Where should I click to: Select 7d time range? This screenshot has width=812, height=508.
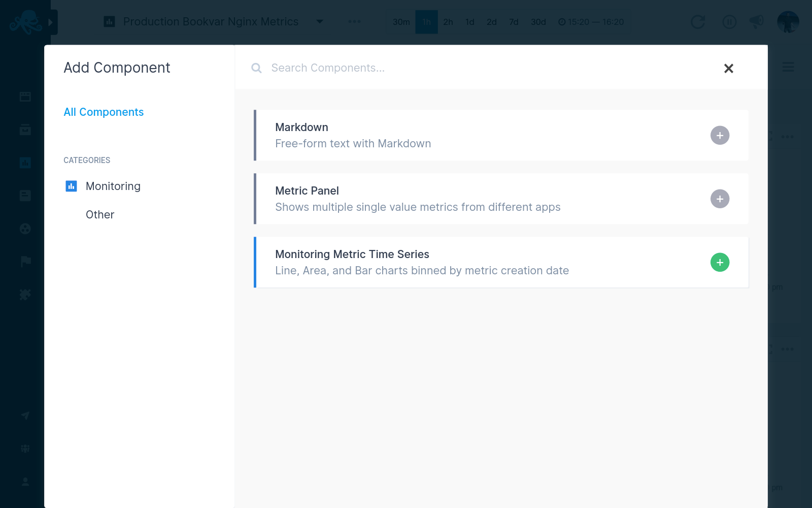[514, 22]
